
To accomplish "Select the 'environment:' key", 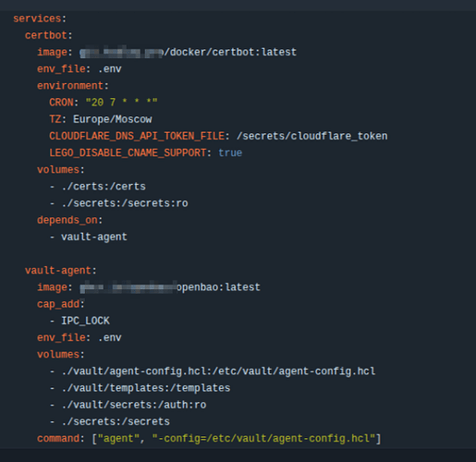I will click(73, 86).
